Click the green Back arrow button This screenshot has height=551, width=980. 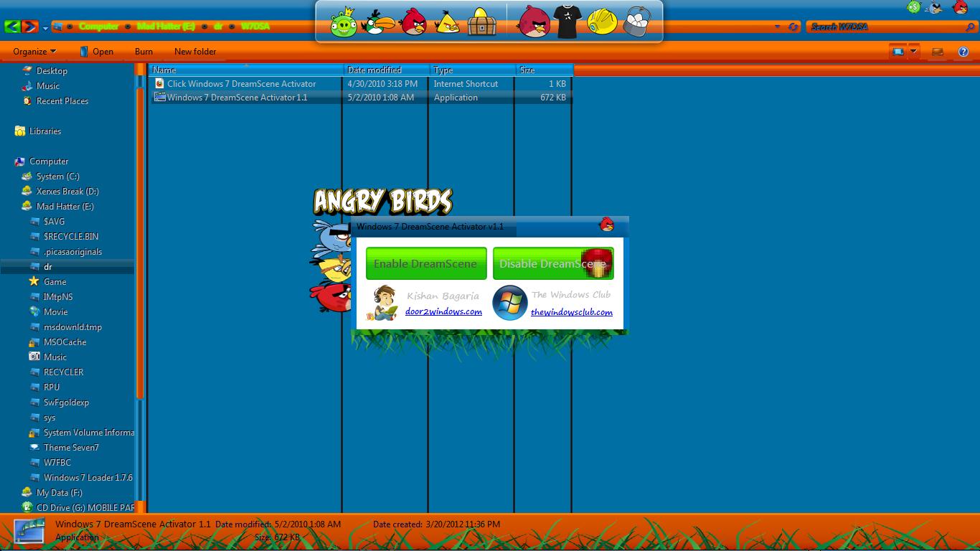(x=12, y=27)
